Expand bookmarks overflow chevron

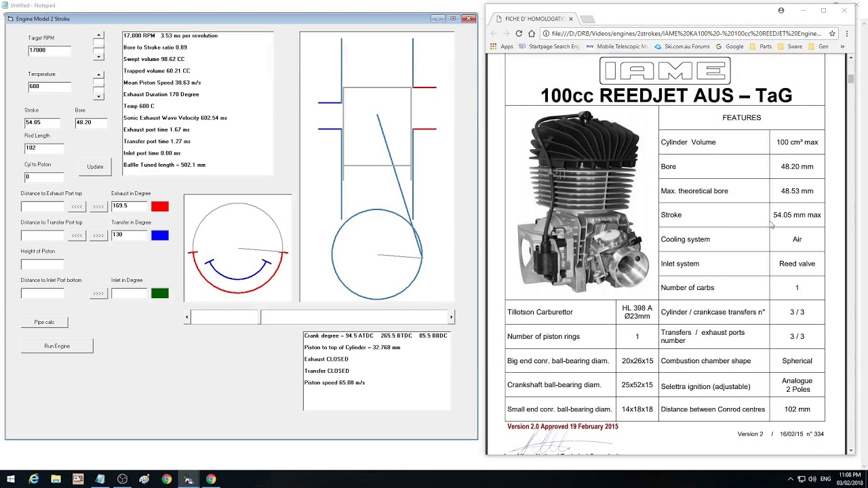842,47
